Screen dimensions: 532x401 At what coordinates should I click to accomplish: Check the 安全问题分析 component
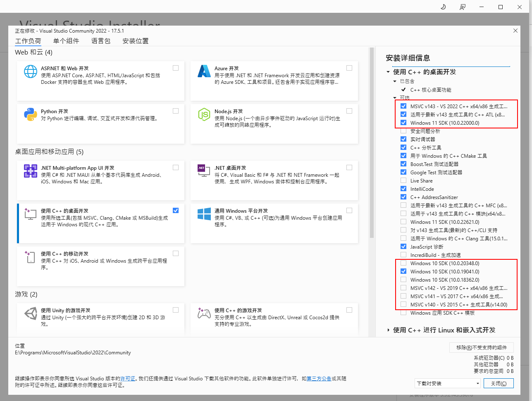[x=403, y=131]
